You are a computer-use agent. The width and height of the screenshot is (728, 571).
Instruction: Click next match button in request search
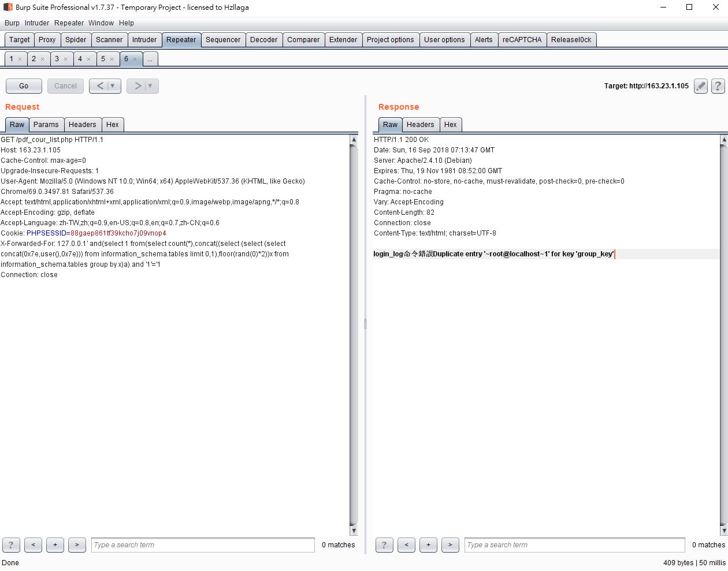[x=77, y=544]
